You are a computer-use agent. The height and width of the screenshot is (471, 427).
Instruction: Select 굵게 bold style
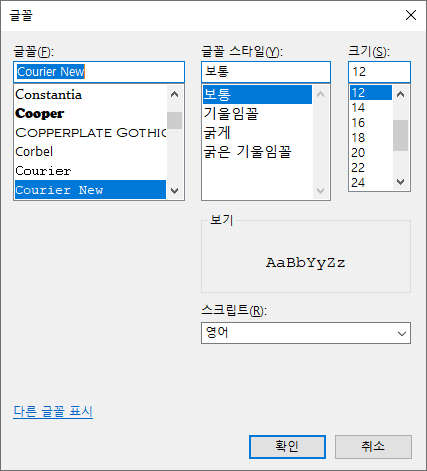pyautogui.click(x=257, y=133)
